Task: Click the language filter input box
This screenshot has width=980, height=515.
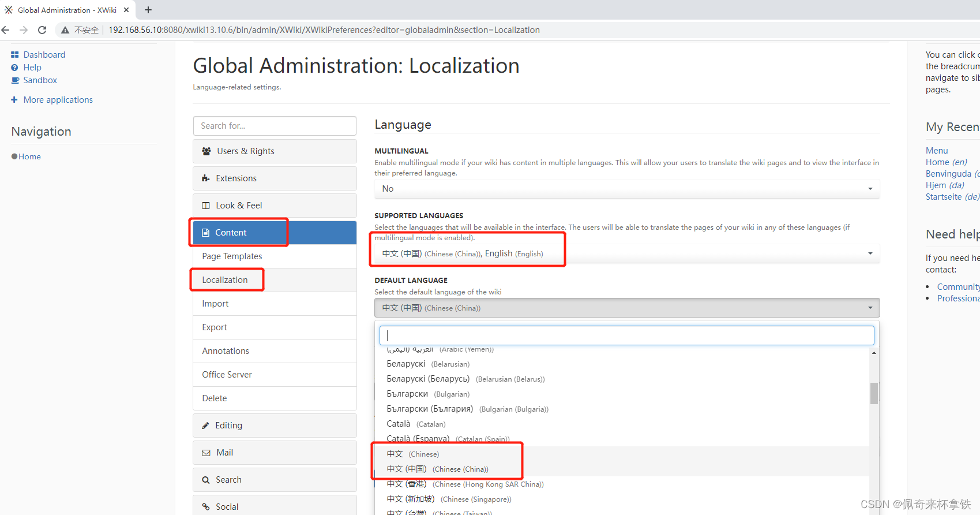Action: (x=627, y=335)
